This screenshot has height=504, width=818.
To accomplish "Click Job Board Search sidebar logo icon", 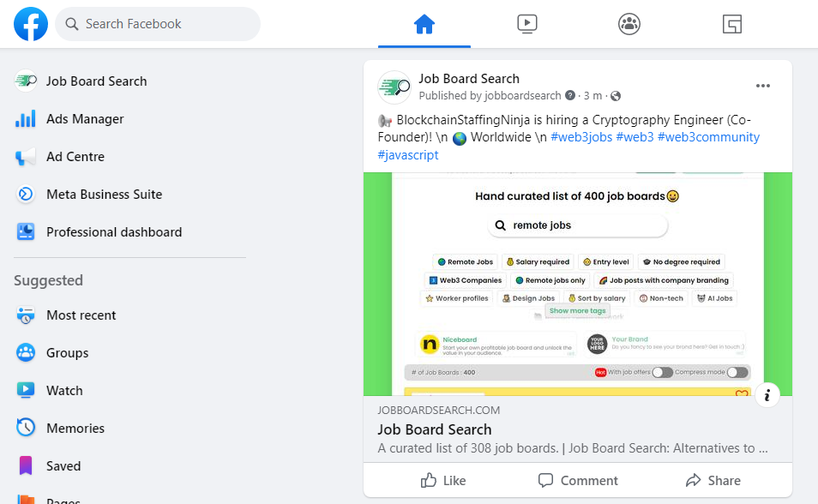I will pyautogui.click(x=26, y=81).
